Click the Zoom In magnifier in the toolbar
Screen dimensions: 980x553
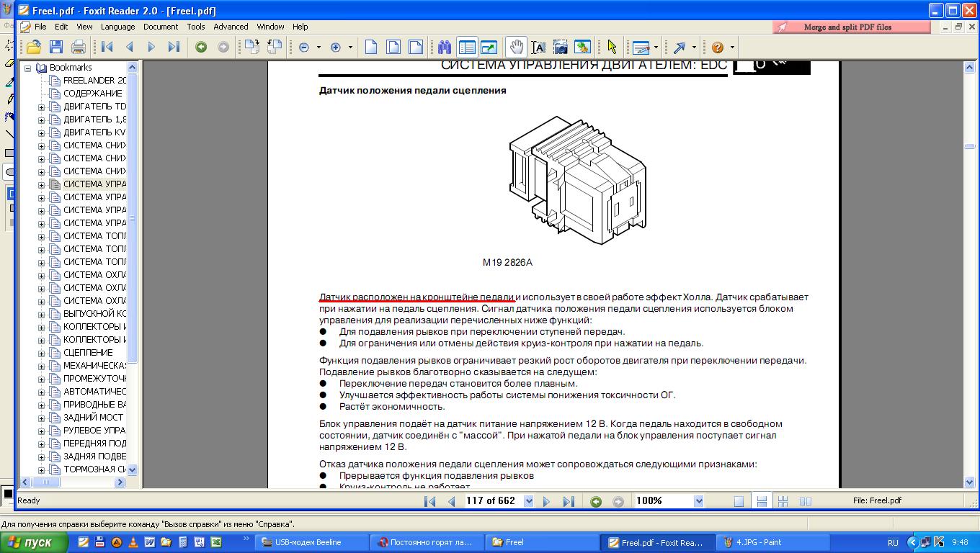click(x=335, y=48)
